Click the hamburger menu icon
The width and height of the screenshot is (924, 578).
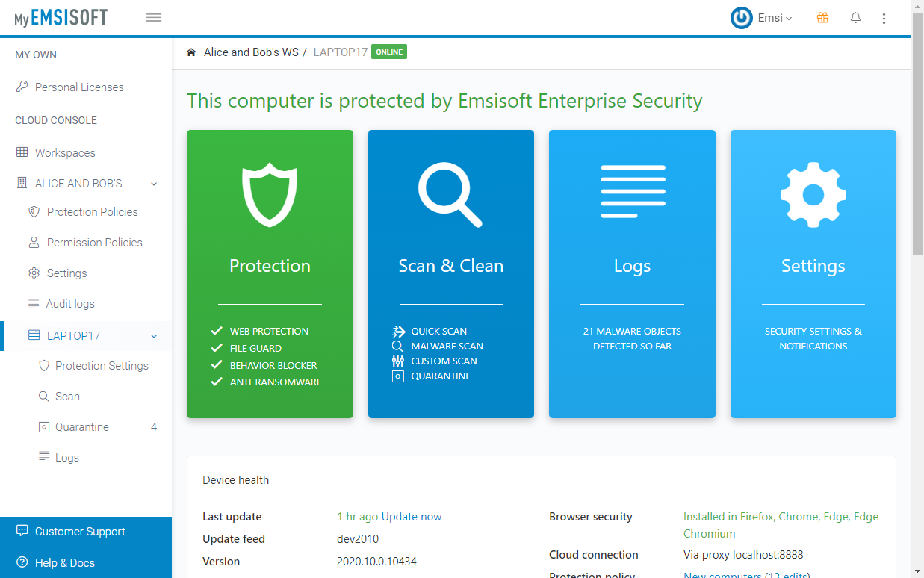[x=154, y=18]
